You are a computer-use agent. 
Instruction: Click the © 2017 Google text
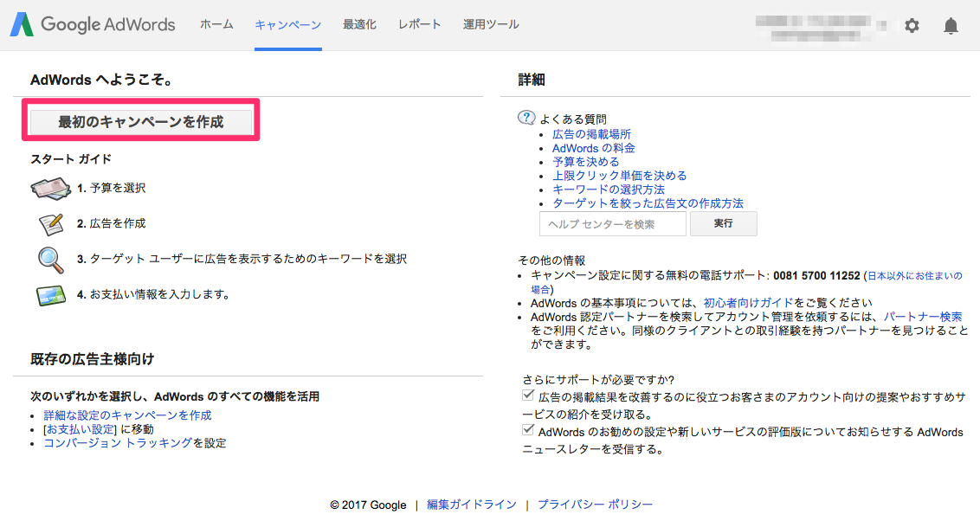pos(368,505)
